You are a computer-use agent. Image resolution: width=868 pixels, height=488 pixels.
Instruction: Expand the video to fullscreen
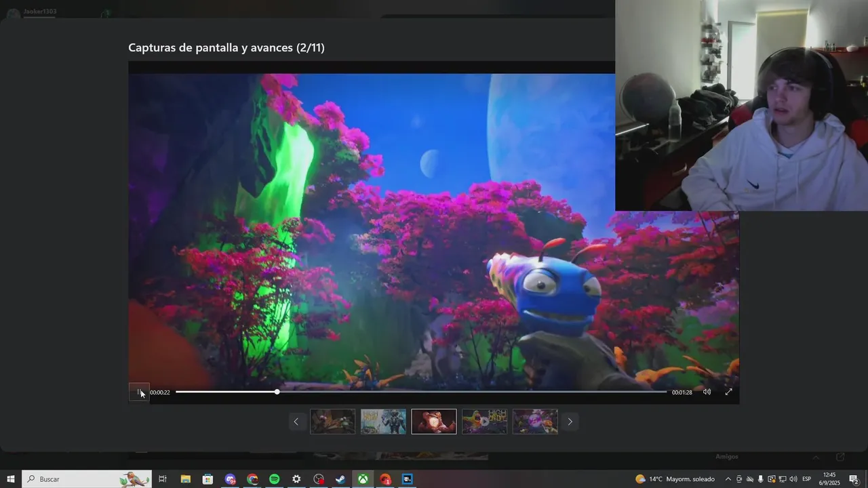pos(728,392)
